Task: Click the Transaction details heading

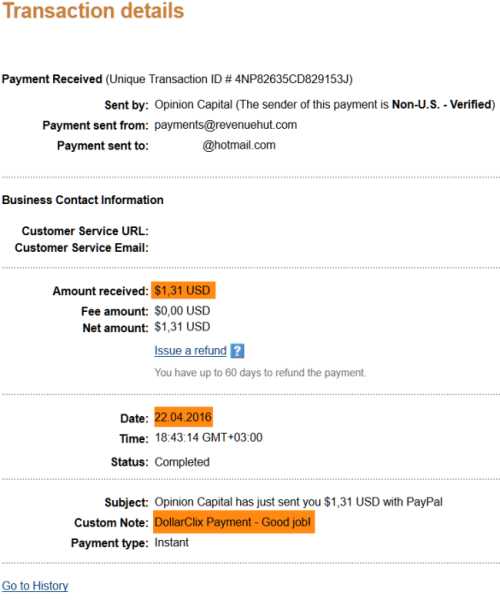Action: (x=93, y=11)
